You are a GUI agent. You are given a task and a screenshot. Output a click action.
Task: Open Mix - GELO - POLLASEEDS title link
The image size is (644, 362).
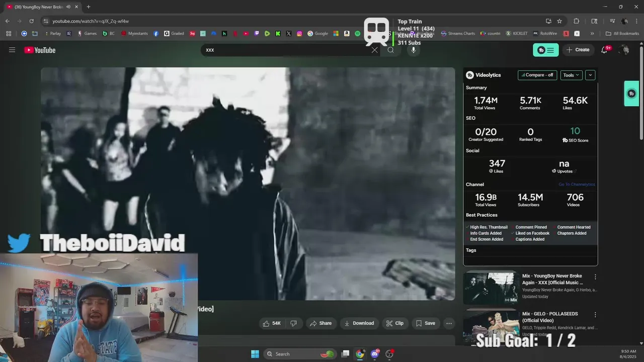(x=549, y=317)
